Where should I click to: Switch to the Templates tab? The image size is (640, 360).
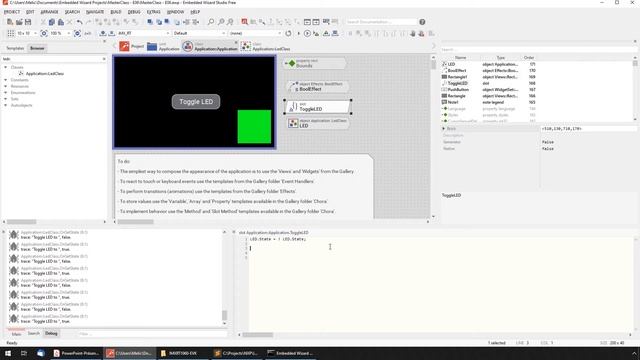tap(15, 48)
